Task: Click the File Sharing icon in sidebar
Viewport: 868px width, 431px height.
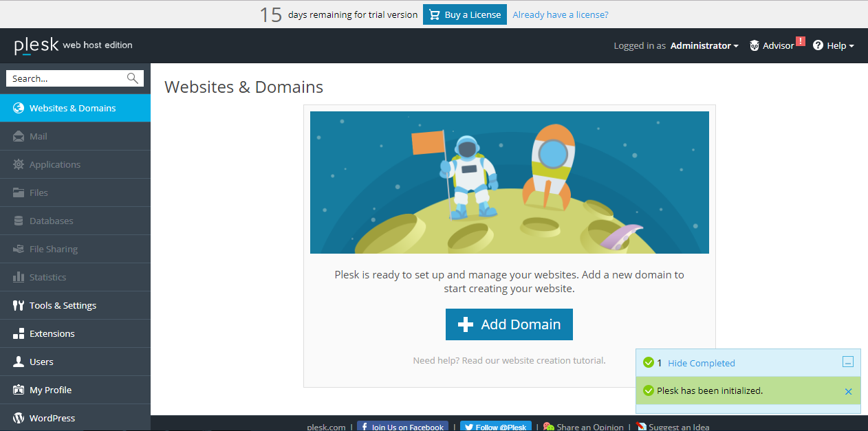Action: coord(19,249)
